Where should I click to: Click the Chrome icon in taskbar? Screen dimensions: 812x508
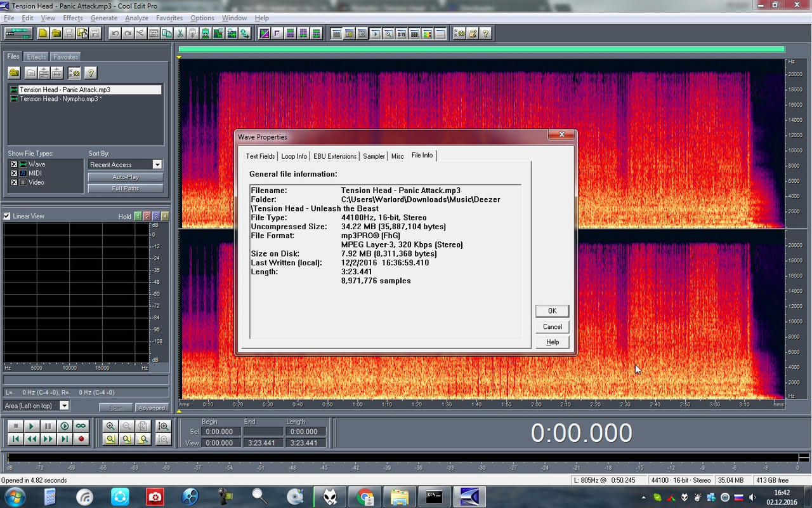(x=365, y=496)
